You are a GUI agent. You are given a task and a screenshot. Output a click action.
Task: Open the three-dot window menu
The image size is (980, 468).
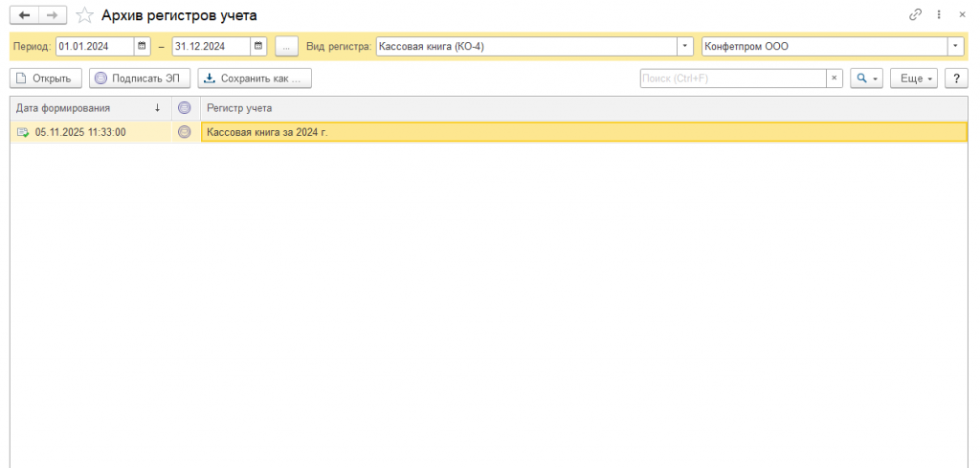point(940,15)
